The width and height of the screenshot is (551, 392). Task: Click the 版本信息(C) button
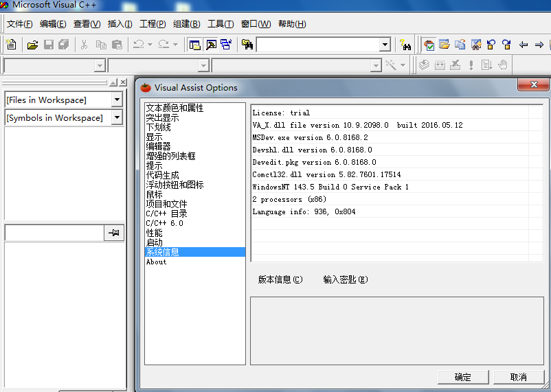tap(280, 279)
